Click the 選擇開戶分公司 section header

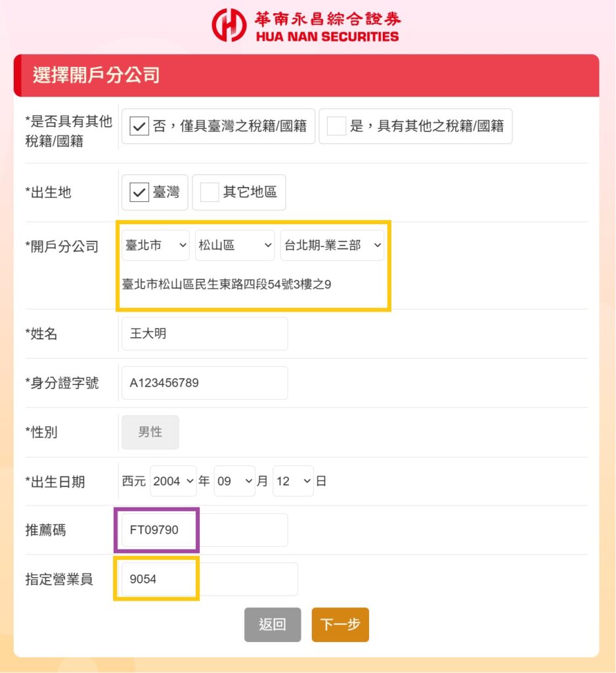point(97,75)
